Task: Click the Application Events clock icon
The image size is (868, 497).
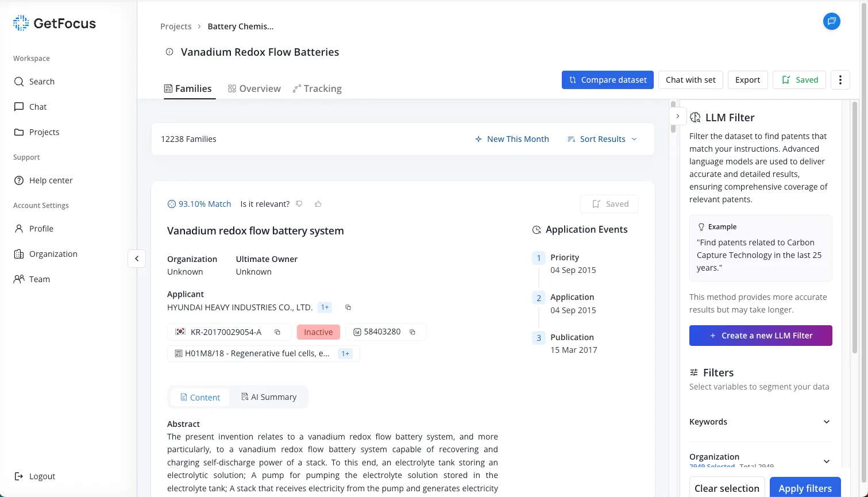Action: click(537, 230)
